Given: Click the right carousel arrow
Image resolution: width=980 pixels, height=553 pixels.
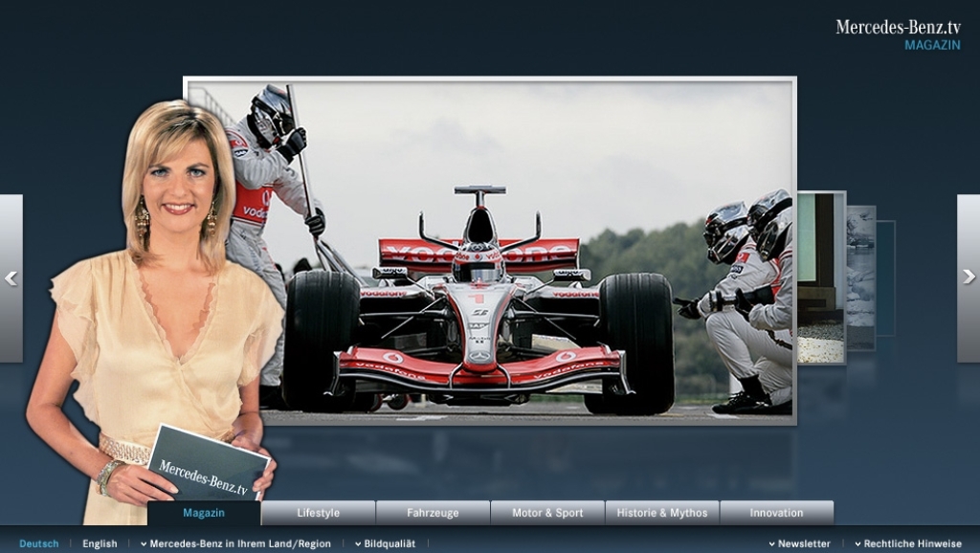Looking at the screenshot, I should pyautogui.click(x=968, y=277).
